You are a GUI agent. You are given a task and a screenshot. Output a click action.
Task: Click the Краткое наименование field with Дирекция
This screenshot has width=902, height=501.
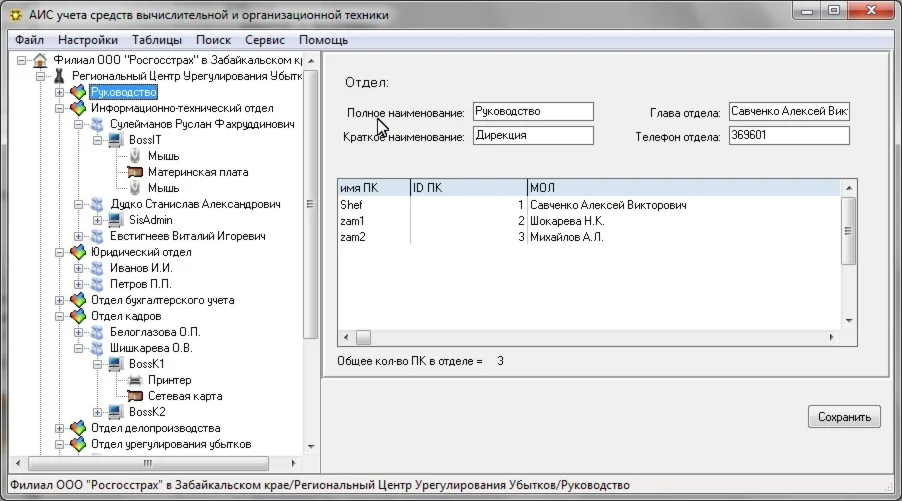click(x=533, y=135)
